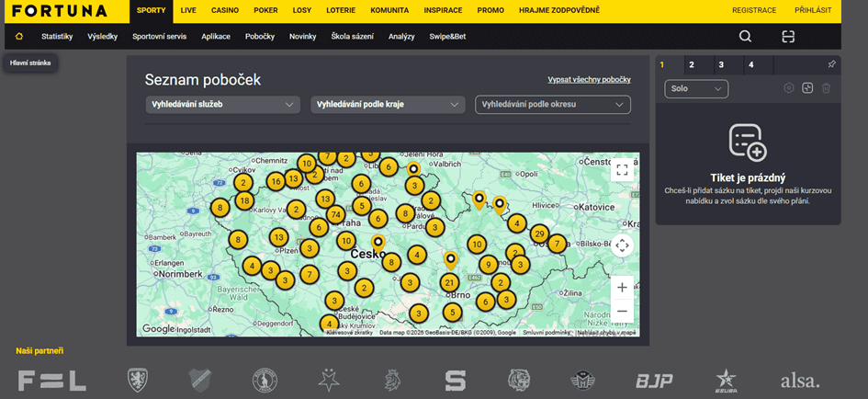Open ticket settings gear icon

click(789, 88)
